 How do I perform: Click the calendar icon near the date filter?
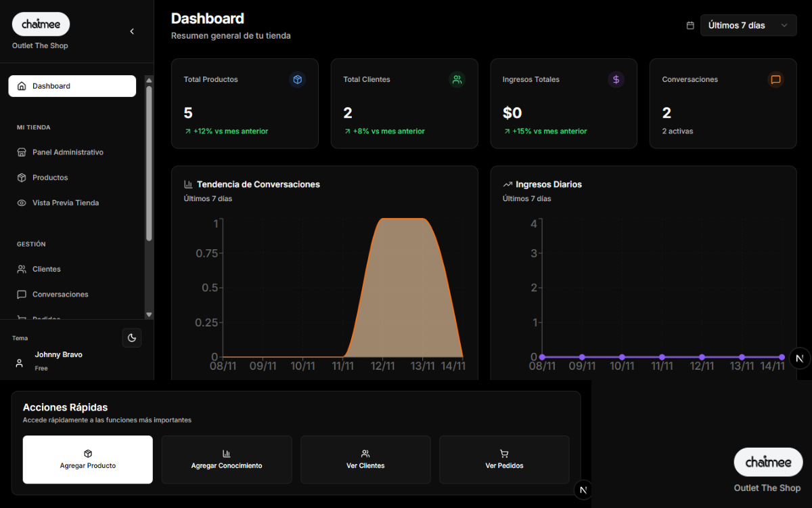(690, 24)
